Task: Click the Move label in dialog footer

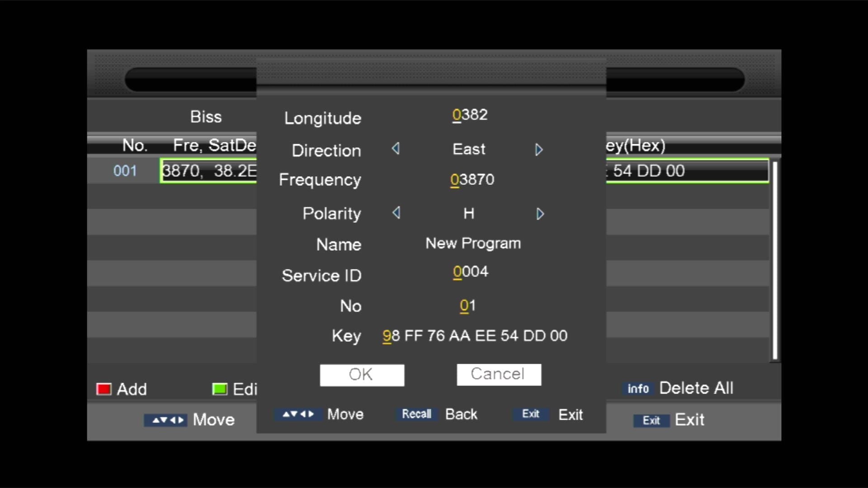Action: 345,414
